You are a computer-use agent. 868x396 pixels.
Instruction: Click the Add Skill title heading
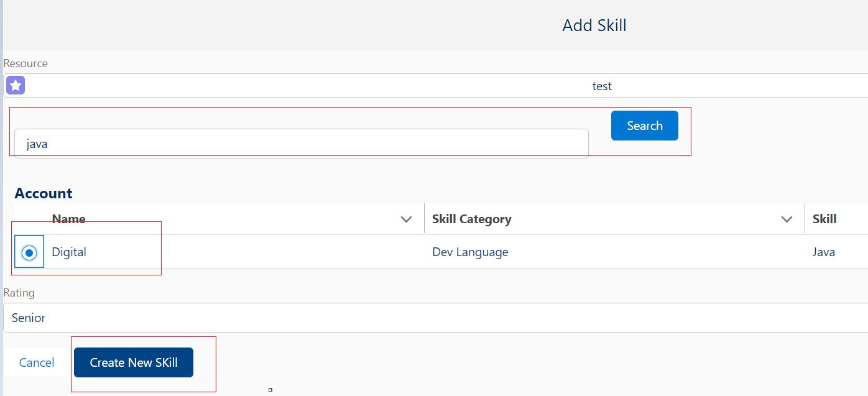(594, 25)
